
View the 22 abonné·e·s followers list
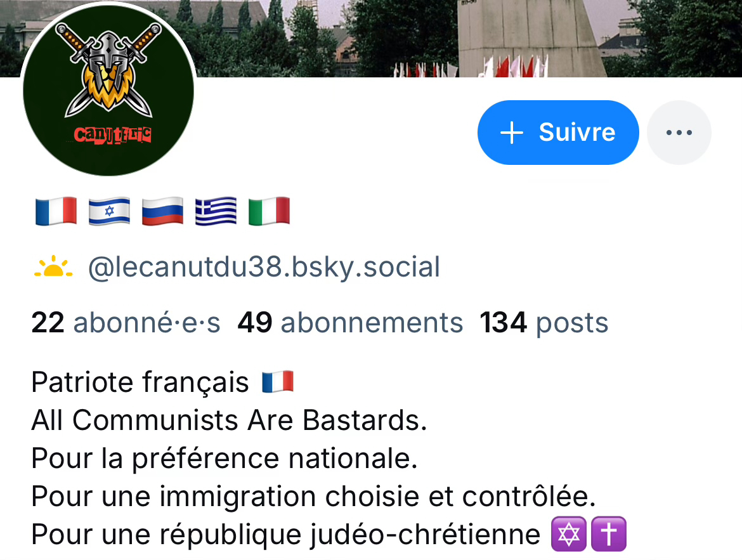pos(126,323)
